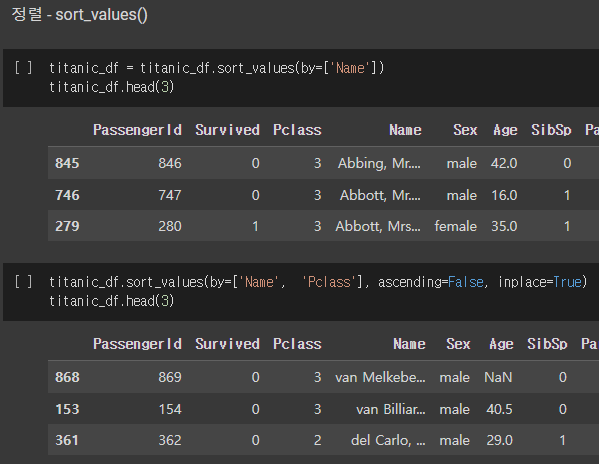Click Pclass value 2 in del Carlo row
This screenshot has width=599, height=464.
(x=317, y=440)
